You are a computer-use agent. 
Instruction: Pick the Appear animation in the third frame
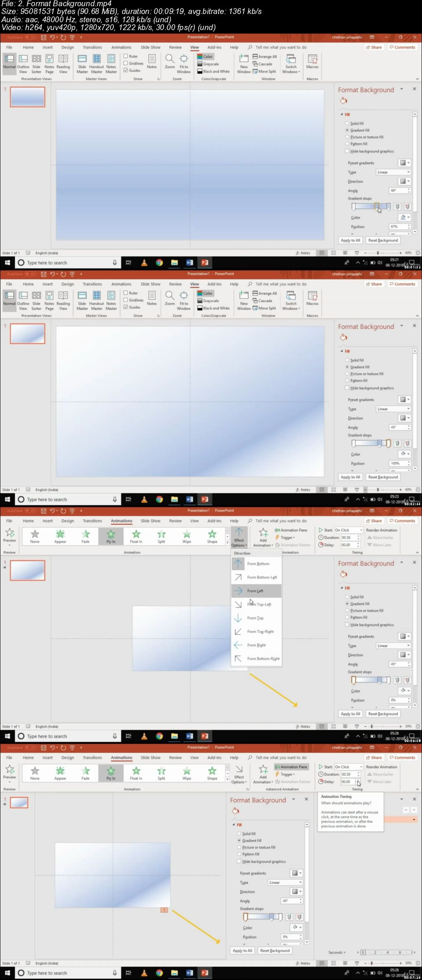click(x=60, y=537)
